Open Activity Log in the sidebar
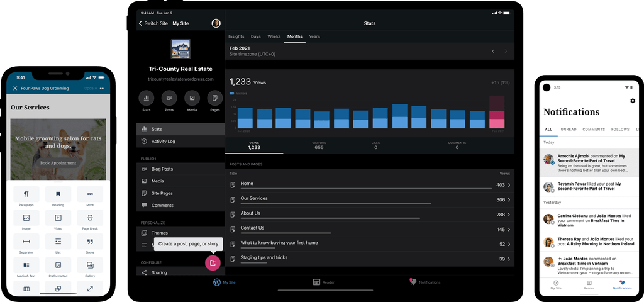The width and height of the screenshot is (644, 302). click(180, 142)
